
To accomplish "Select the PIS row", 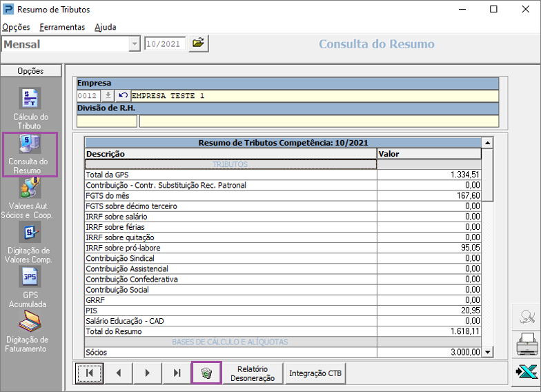I will tap(283, 311).
